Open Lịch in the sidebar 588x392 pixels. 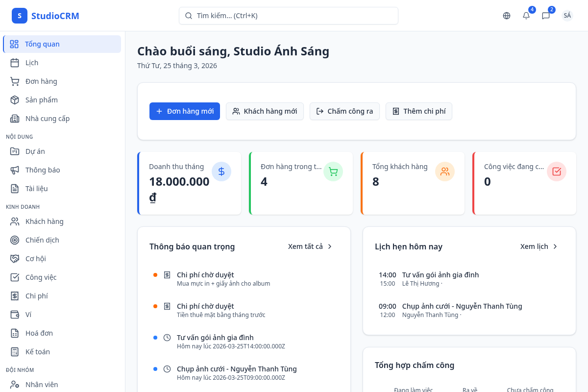coord(32,63)
